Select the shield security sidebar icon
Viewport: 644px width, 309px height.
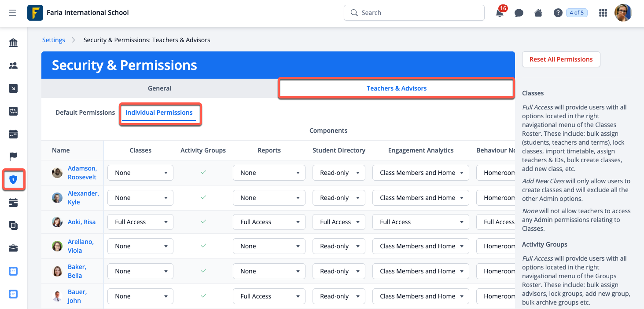coord(13,180)
